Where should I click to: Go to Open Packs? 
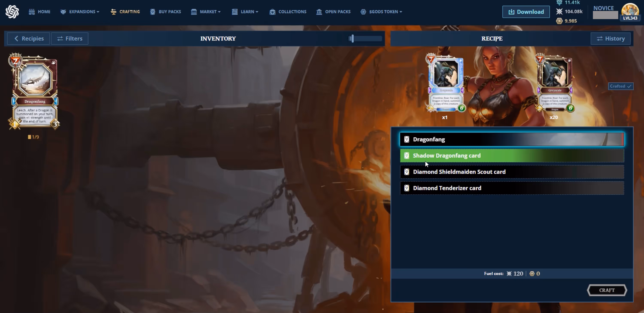tap(334, 12)
